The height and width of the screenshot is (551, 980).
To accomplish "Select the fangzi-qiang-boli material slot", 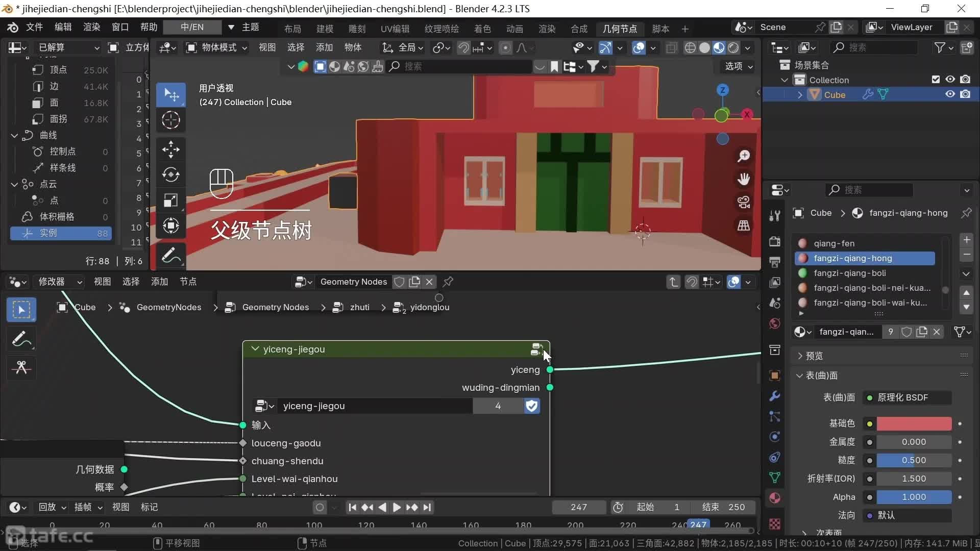I will [x=849, y=273].
